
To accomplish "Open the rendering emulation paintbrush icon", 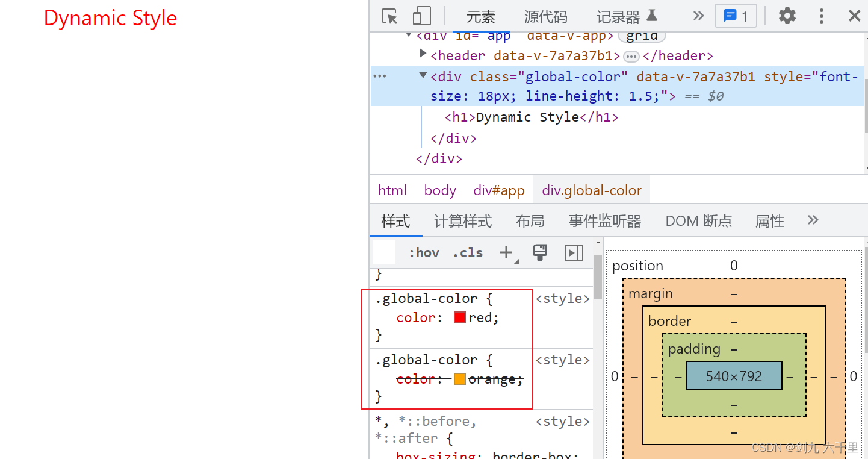I will 540,253.
